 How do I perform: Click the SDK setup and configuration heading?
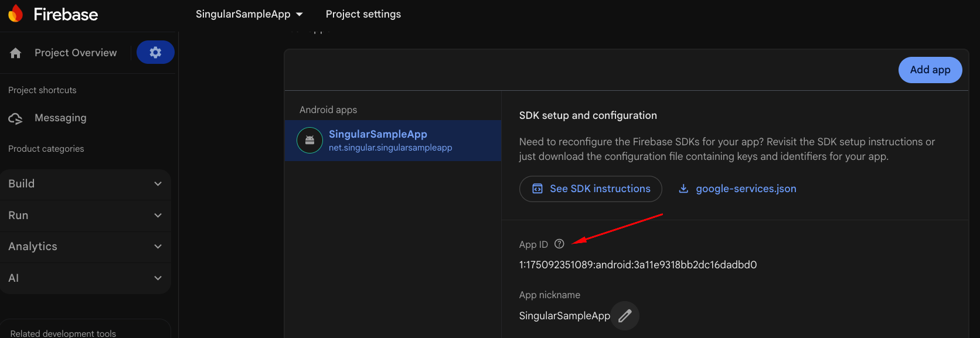[x=588, y=115]
